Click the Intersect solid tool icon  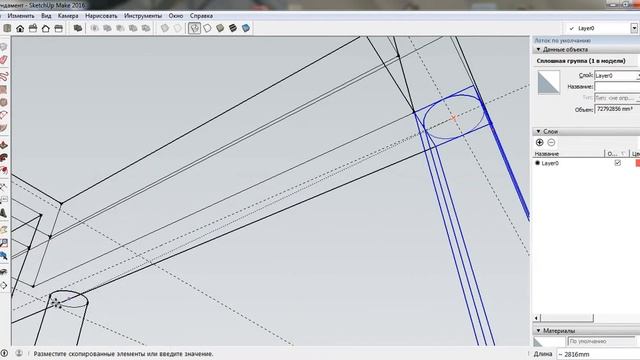click(x=95, y=28)
